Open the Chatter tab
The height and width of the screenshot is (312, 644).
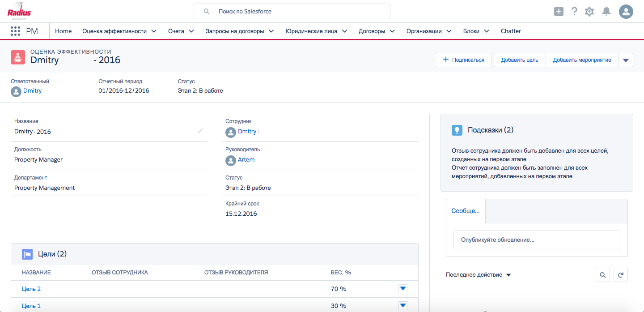511,31
